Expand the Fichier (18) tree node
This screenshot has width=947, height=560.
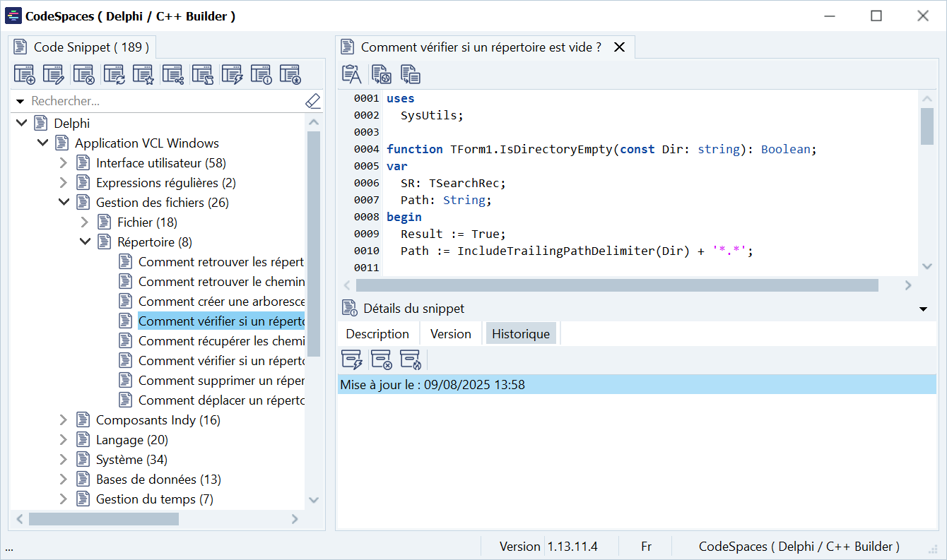coord(85,222)
